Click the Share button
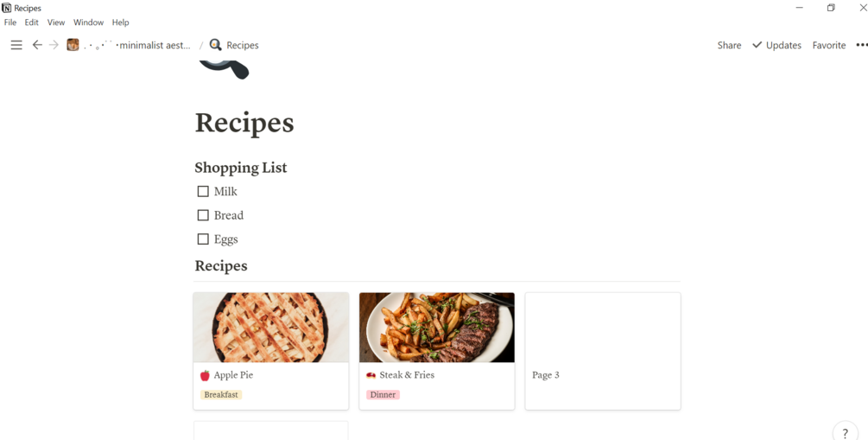 pos(729,46)
